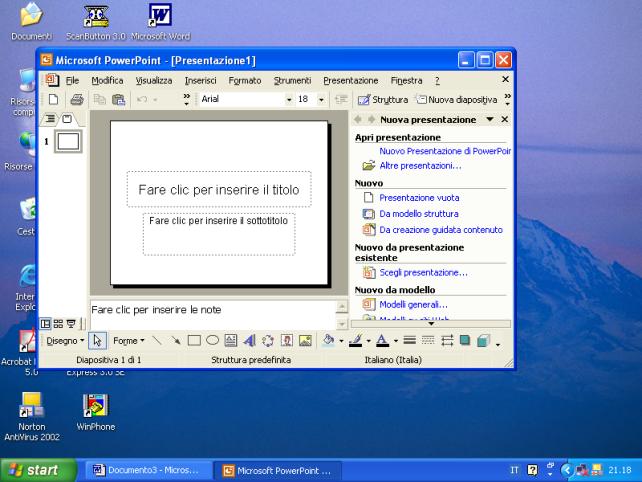Viewport: 642px width, 482px height.
Task: Open the Inserisci menu
Action: pos(201,81)
